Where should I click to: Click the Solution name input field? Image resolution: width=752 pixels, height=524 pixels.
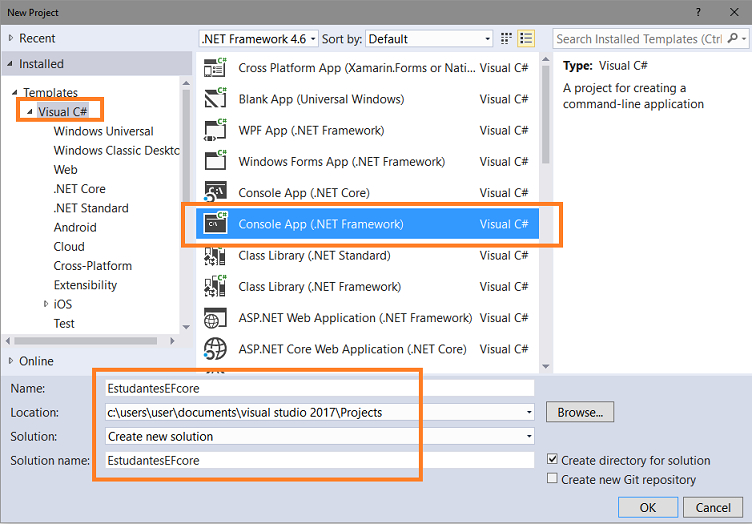tap(319, 460)
